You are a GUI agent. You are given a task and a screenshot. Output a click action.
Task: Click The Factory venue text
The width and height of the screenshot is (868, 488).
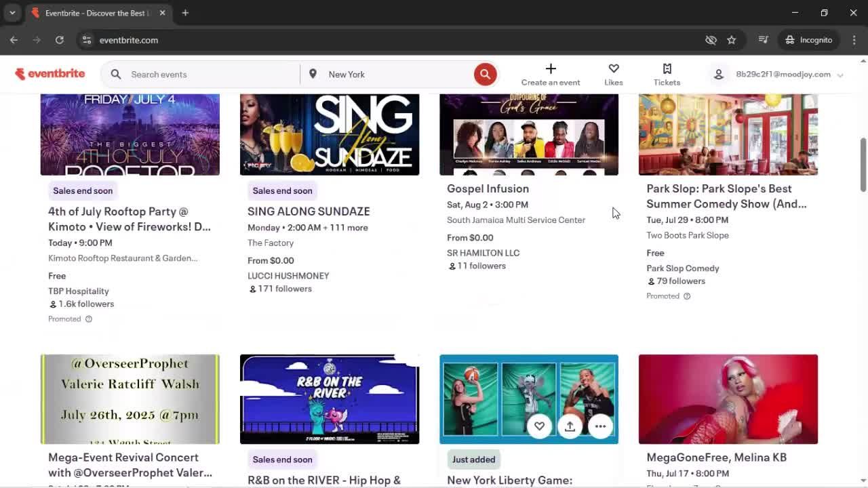point(271,243)
